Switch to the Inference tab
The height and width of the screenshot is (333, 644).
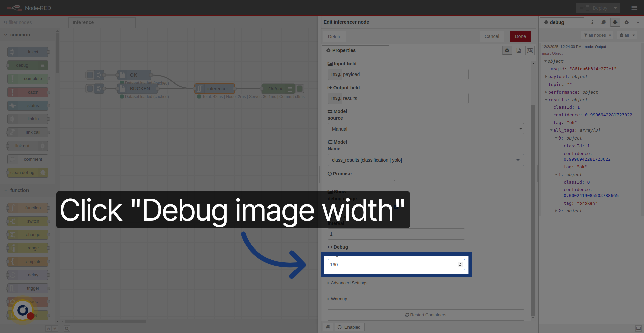83,22
